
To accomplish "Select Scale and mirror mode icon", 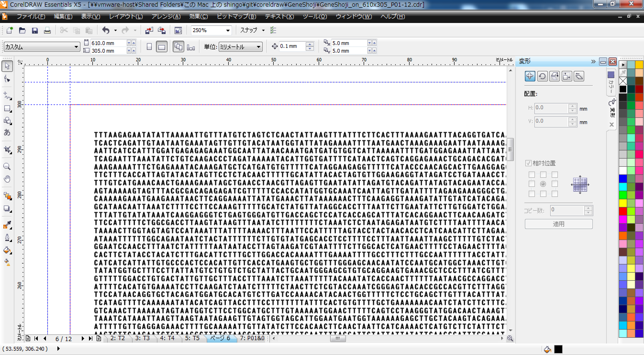I will (554, 76).
